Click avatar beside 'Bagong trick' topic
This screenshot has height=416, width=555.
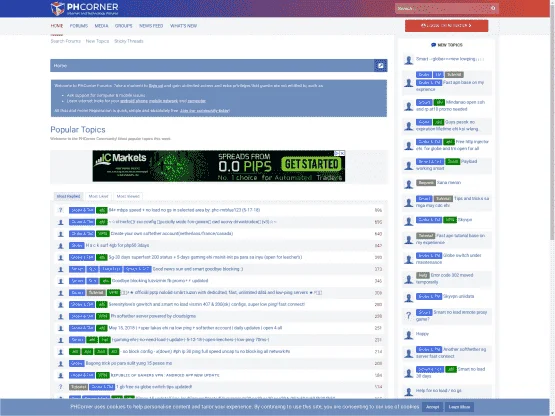pos(61,364)
